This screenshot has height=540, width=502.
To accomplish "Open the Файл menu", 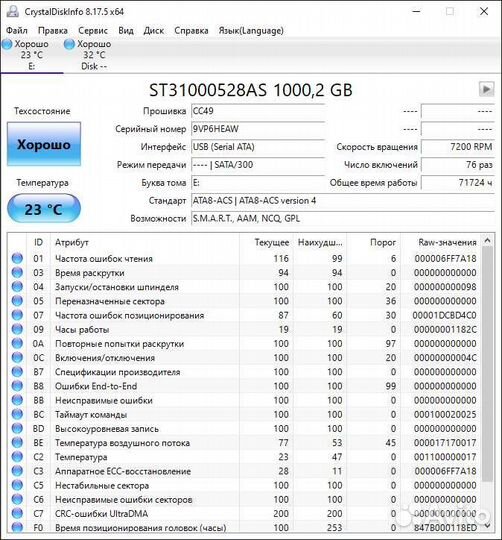I will (x=17, y=31).
